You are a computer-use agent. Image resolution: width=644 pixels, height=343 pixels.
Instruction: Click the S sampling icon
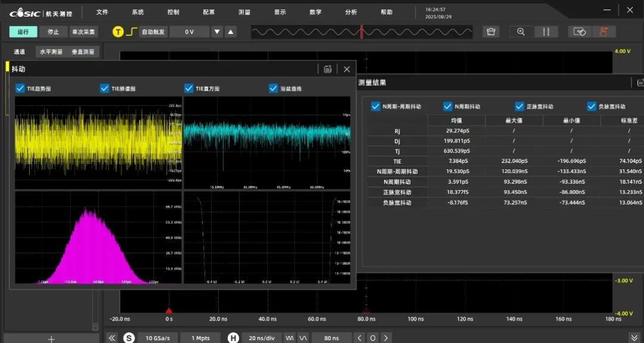pos(129,338)
